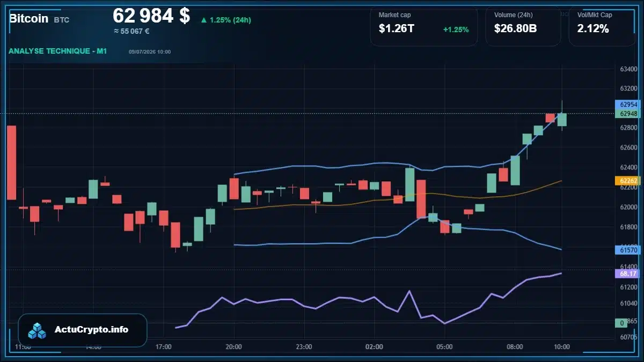Click the 14:00 time axis label
Viewport: 644px width, 362px height.
[93, 347]
